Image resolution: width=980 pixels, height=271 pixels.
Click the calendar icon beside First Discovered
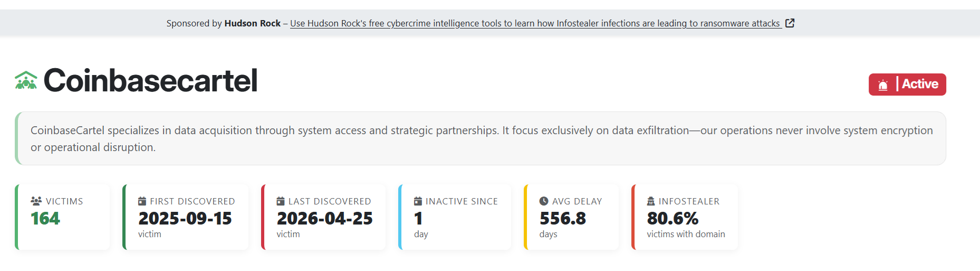[x=142, y=201]
